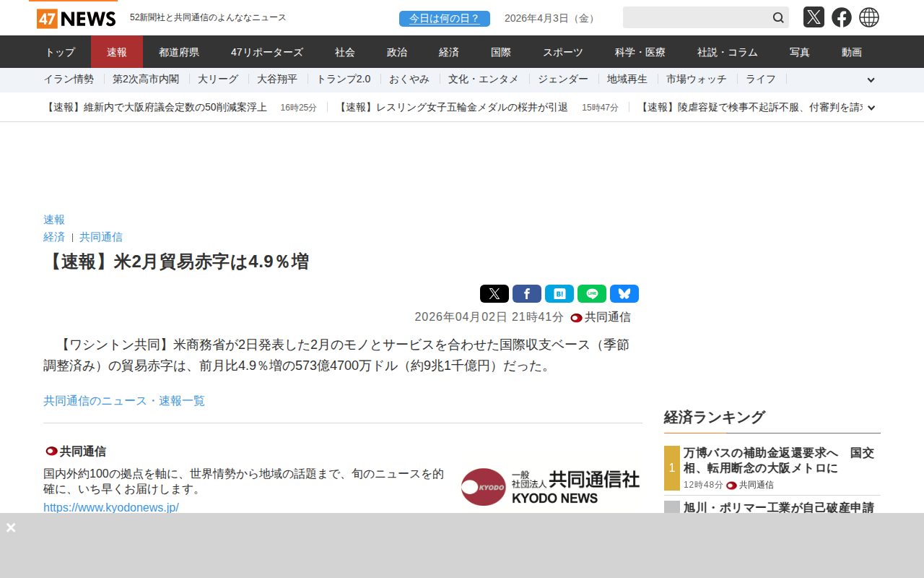Go to スポーツ section
924x578 pixels.
tap(563, 52)
